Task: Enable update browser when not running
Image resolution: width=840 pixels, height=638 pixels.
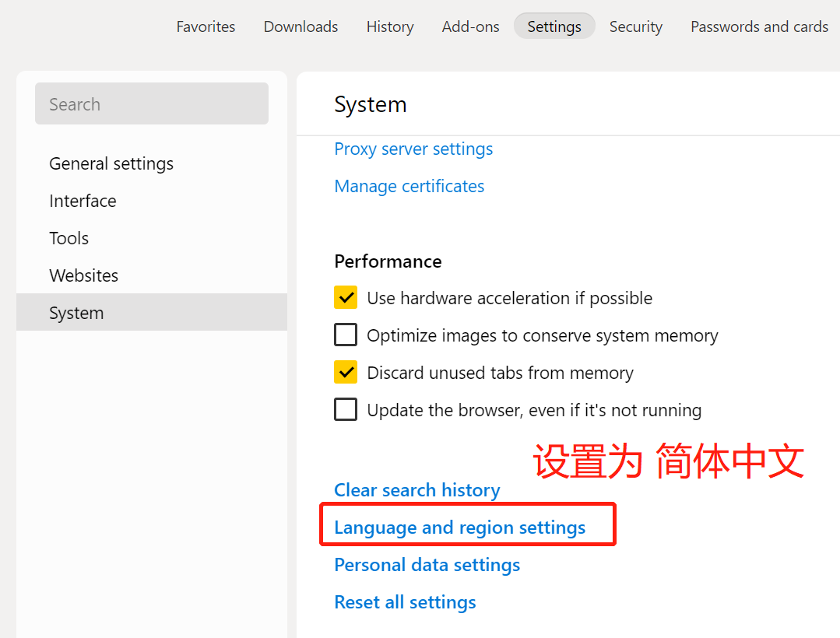Action: pos(346,410)
